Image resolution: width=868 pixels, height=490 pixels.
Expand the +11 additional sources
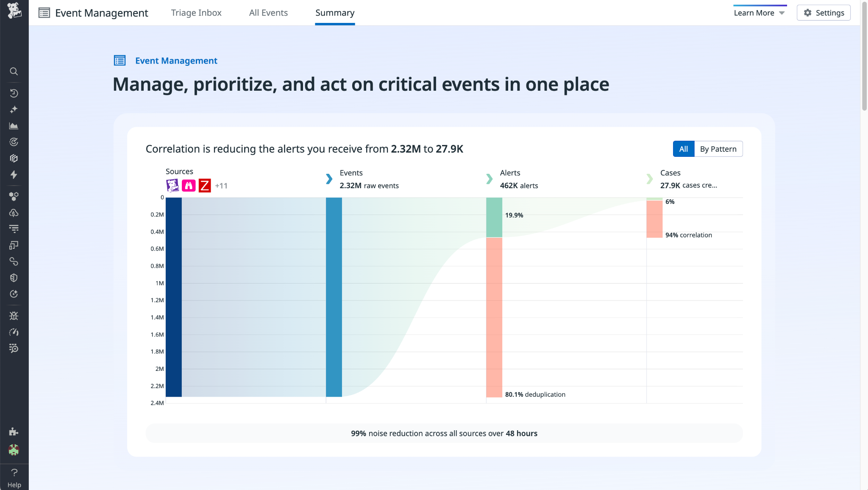221,185
